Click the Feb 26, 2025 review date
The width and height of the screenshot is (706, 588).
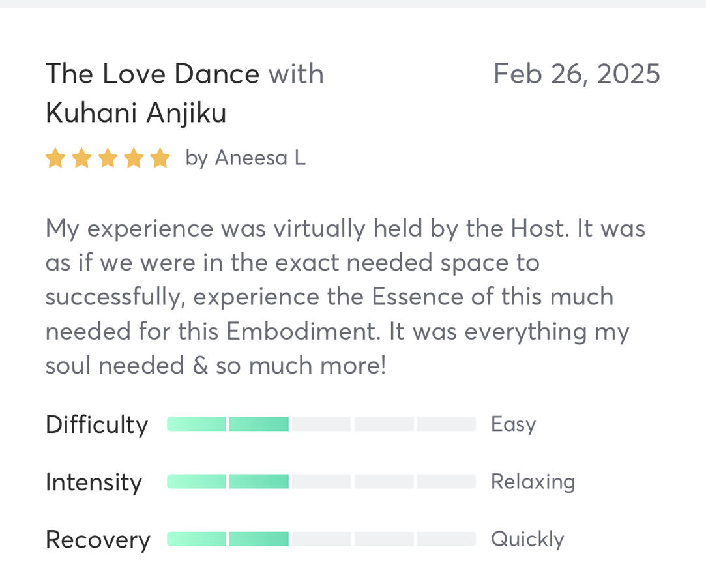pyautogui.click(x=576, y=74)
